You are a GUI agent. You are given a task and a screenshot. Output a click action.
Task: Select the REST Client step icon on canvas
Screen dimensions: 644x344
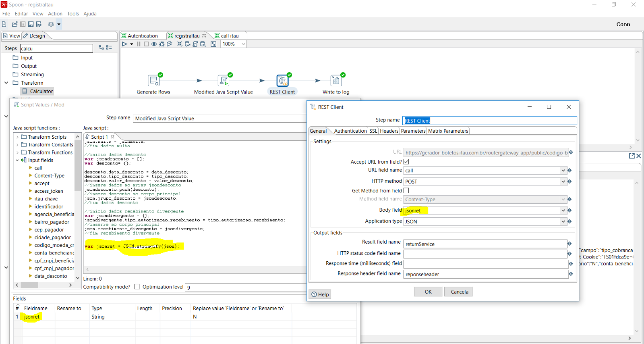[x=282, y=81]
